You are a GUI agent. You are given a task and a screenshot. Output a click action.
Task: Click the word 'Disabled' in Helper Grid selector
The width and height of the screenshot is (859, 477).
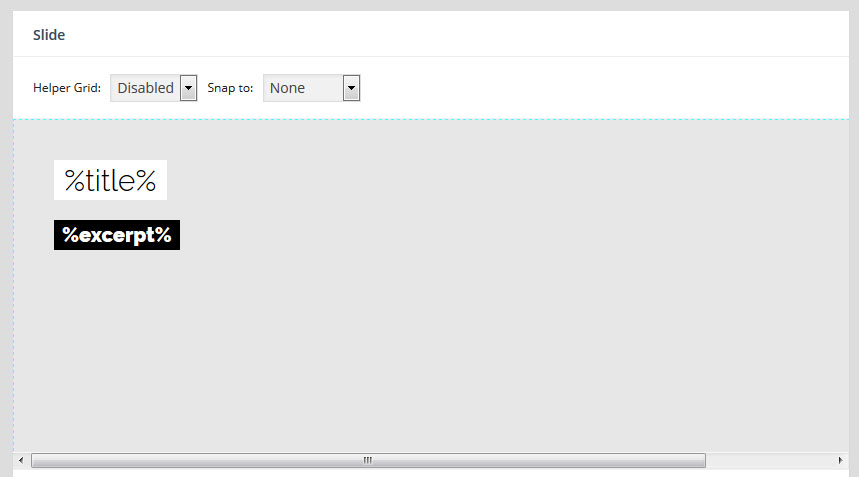[145, 88]
